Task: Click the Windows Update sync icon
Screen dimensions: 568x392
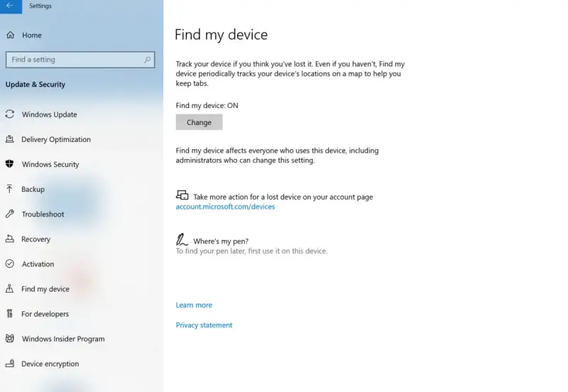Action: tap(10, 114)
